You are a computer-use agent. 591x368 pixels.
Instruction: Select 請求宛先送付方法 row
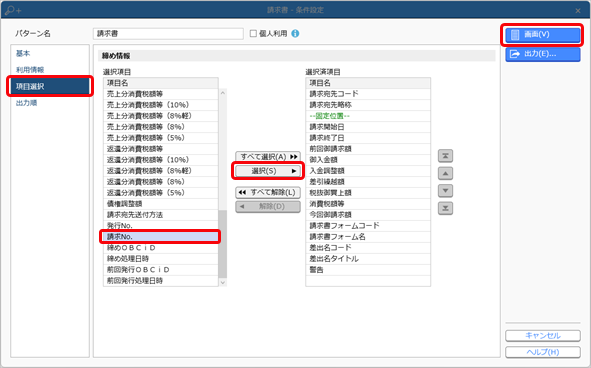pos(161,215)
